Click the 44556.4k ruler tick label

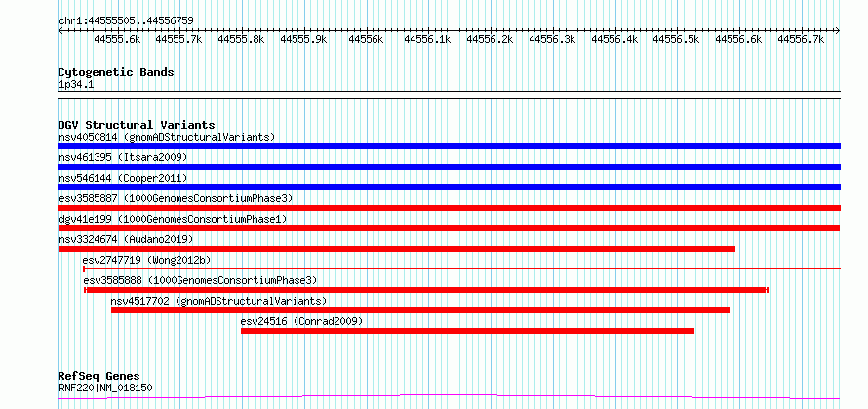pyautogui.click(x=615, y=39)
